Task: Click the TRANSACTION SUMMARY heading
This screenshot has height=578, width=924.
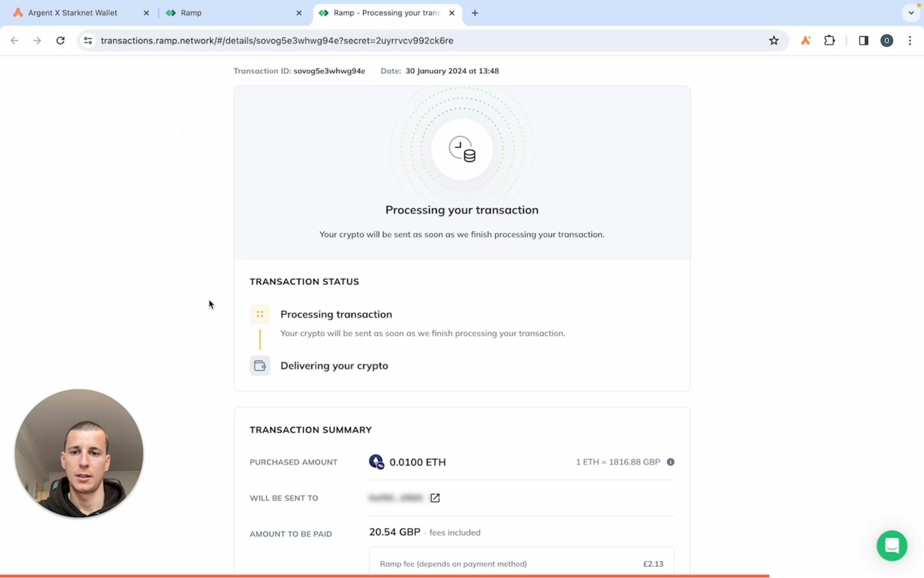Action: (311, 430)
